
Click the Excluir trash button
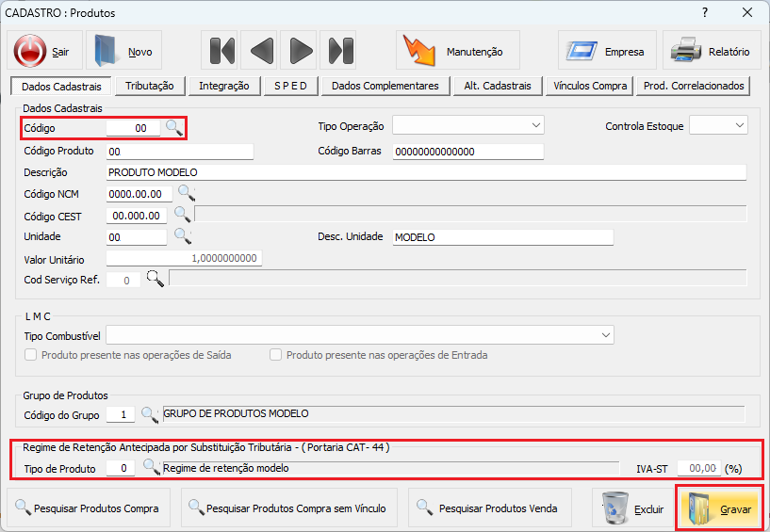coord(632,508)
